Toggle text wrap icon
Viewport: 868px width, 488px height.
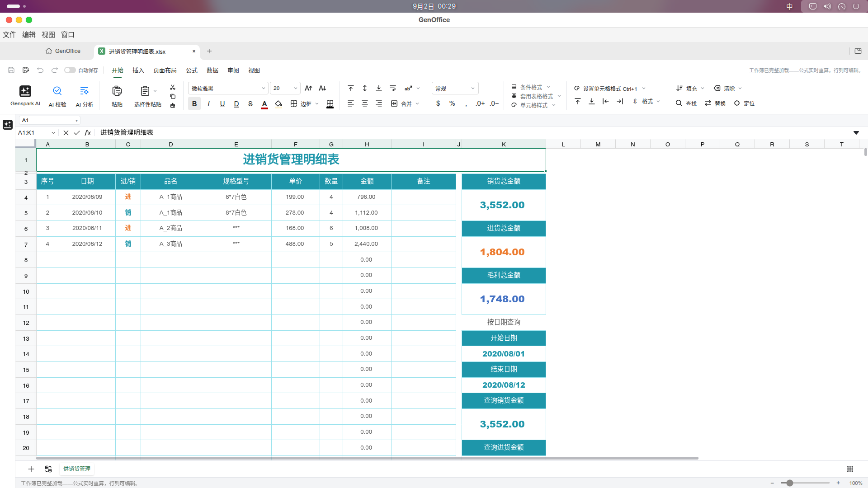pos(393,88)
